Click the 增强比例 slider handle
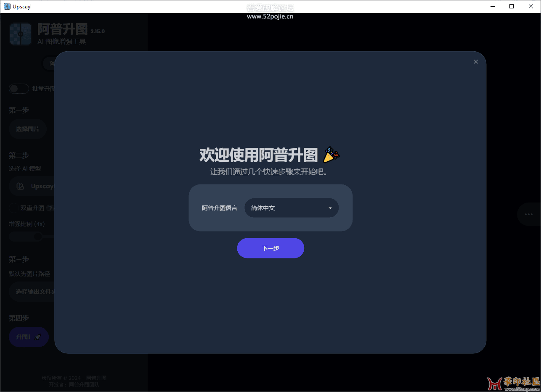541x392 pixels. click(38, 237)
